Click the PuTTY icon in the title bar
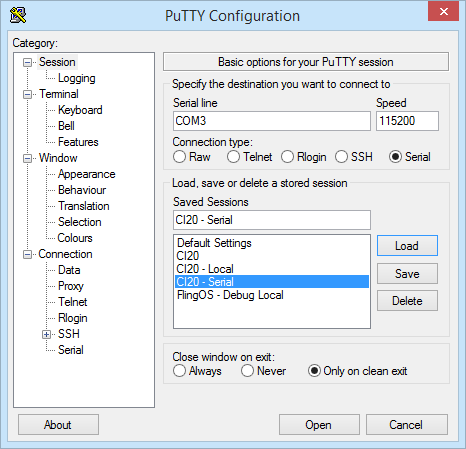466x449 pixels. (x=18, y=15)
